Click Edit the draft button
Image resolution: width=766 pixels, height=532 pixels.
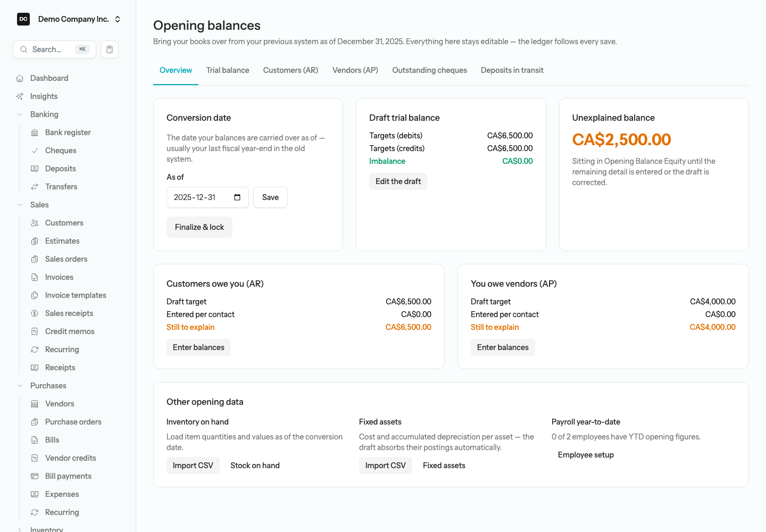398,181
